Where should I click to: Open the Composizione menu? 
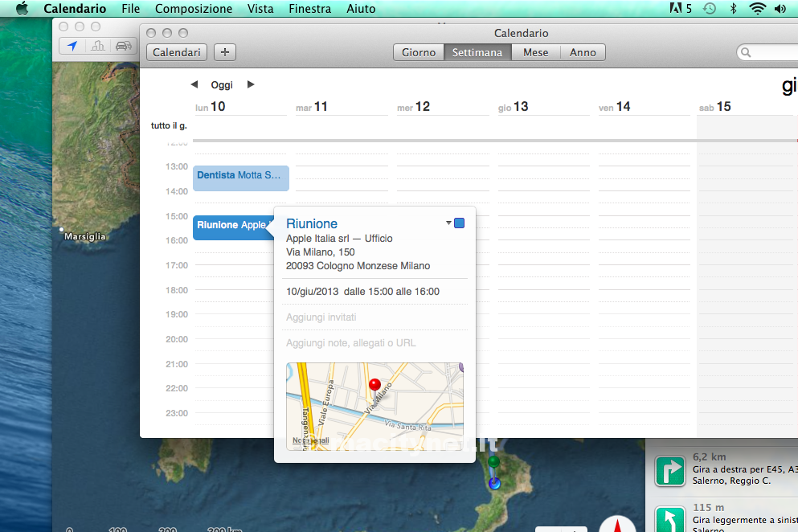pyautogui.click(x=194, y=9)
